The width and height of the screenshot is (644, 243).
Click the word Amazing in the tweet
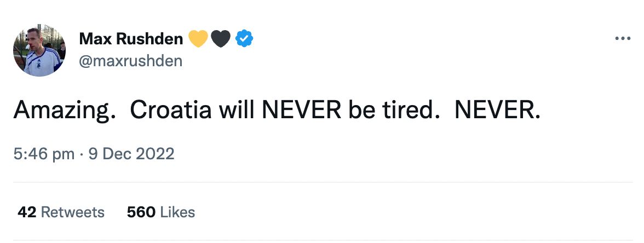tap(60, 111)
